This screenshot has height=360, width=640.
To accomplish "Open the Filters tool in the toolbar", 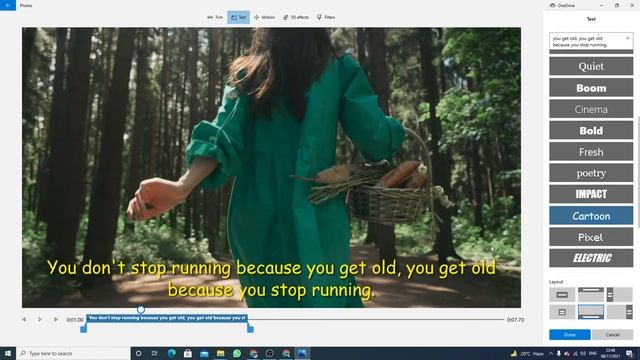I will coord(326,17).
